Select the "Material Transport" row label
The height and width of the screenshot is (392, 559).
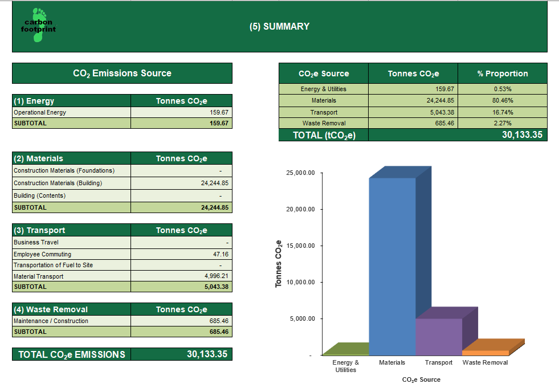[39, 276]
